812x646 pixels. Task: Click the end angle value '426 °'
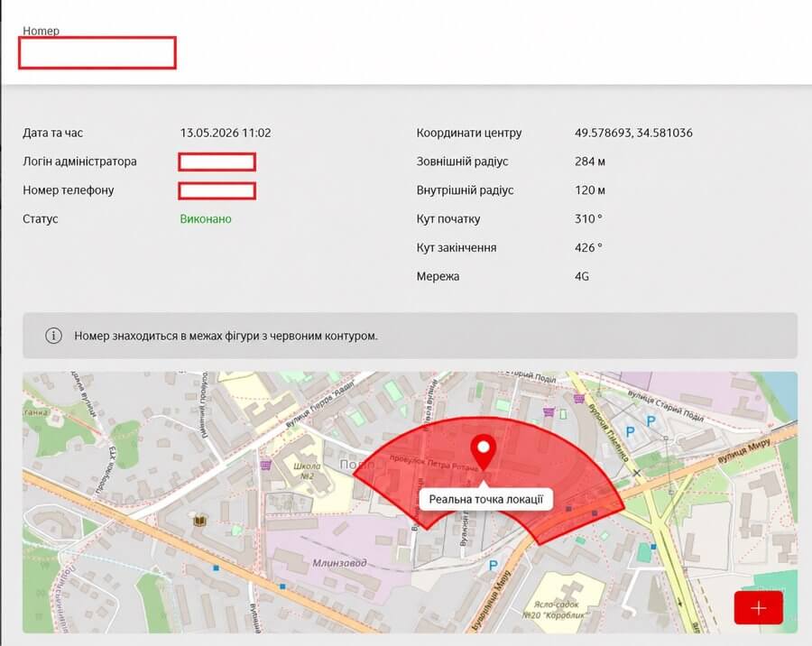pos(588,247)
